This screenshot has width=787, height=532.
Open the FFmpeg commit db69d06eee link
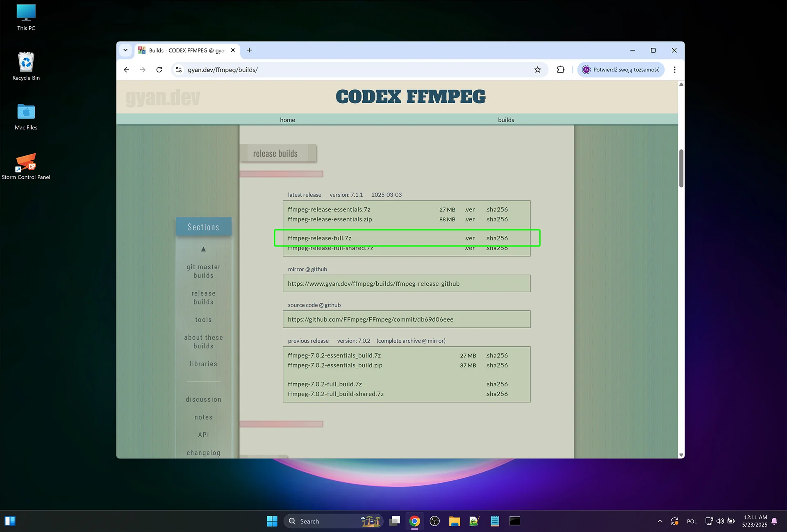pyautogui.click(x=370, y=319)
